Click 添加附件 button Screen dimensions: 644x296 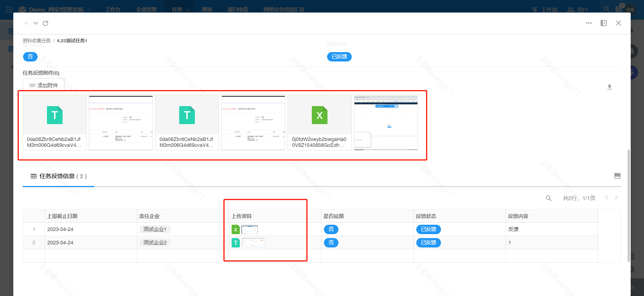(44, 85)
